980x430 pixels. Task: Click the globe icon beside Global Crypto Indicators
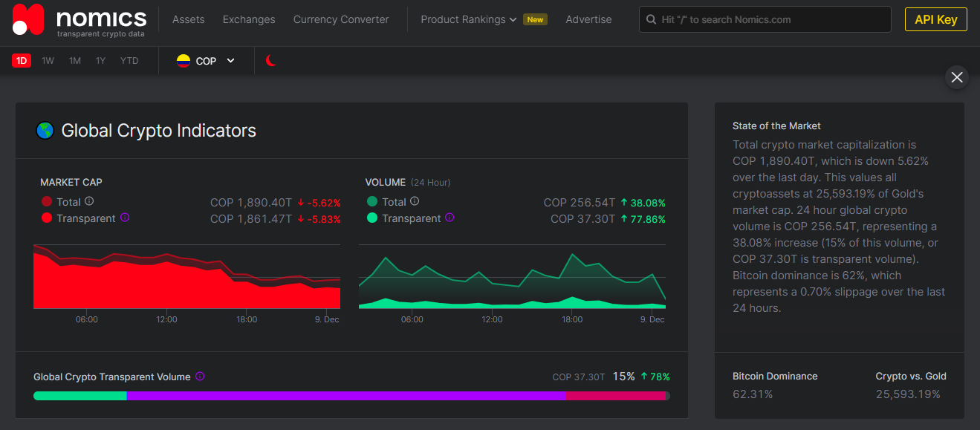point(45,131)
